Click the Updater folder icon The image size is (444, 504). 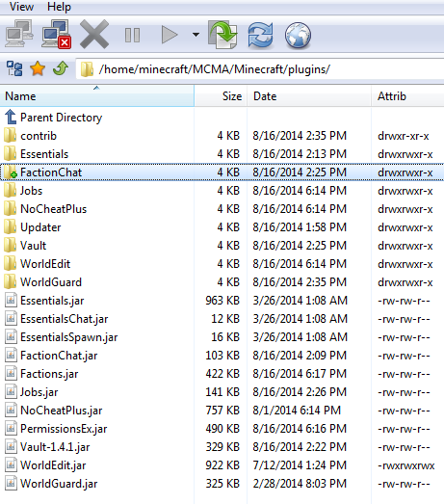11,226
